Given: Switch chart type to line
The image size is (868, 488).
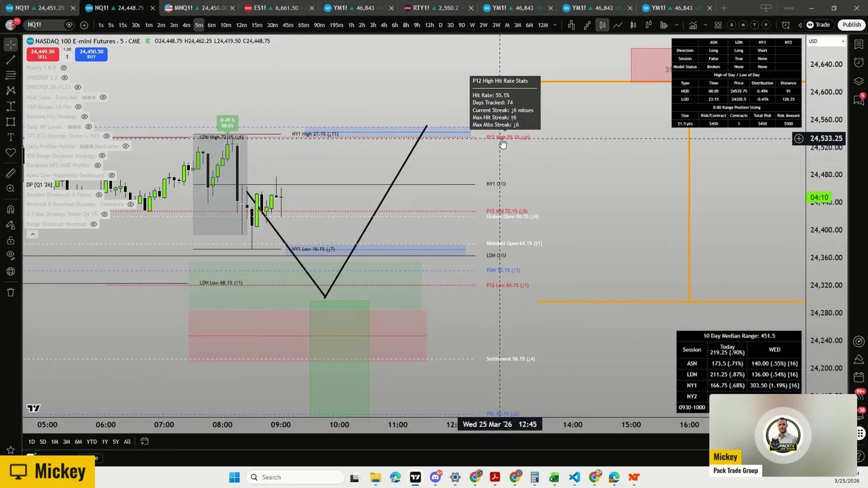Looking at the screenshot, I should [618, 25].
